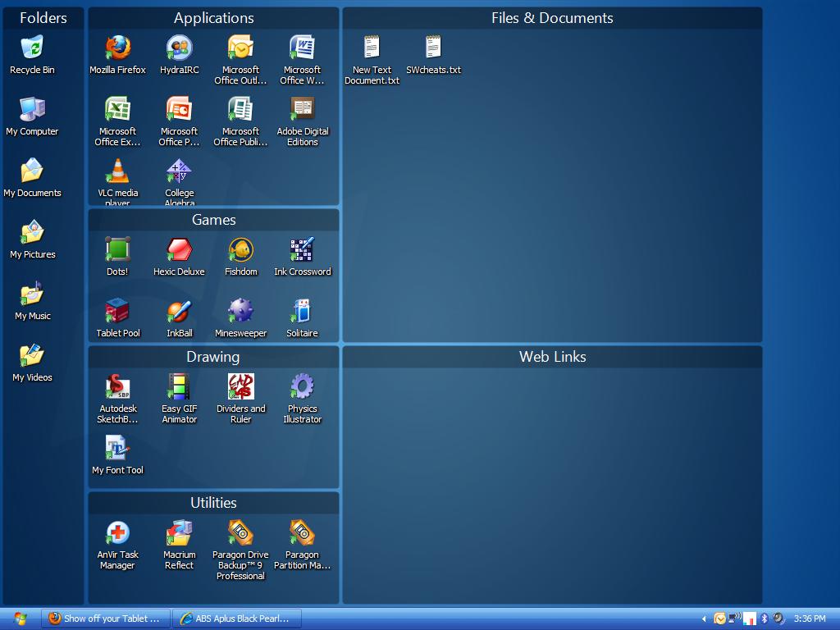This screenshot has width=840, height=630.
Task: Open the speaker volume tray icon
Action: coord(778,619)
